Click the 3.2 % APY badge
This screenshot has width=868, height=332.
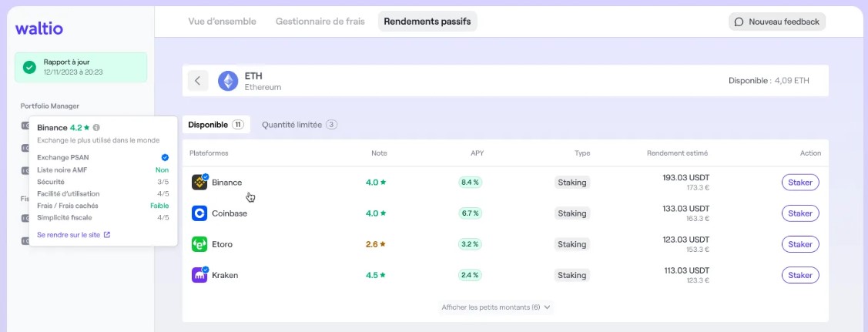point(470,244)
